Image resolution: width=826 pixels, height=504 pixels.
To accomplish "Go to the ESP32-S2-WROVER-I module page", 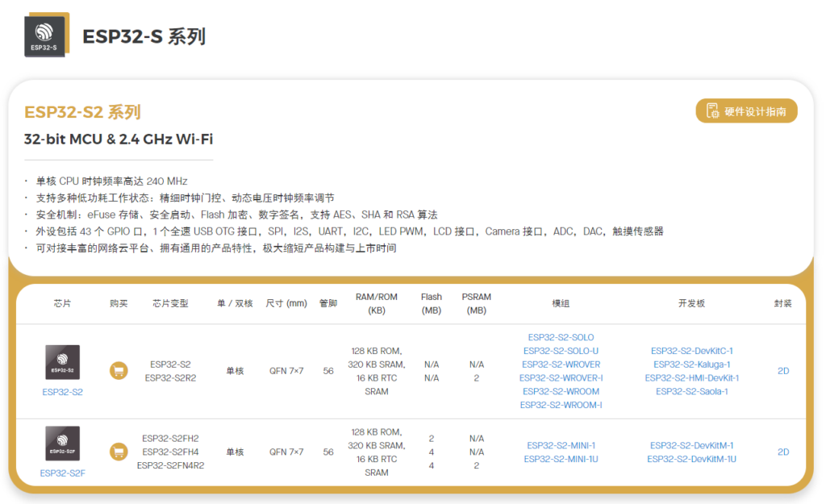I will pyautogui.click(x=561, y=378).
